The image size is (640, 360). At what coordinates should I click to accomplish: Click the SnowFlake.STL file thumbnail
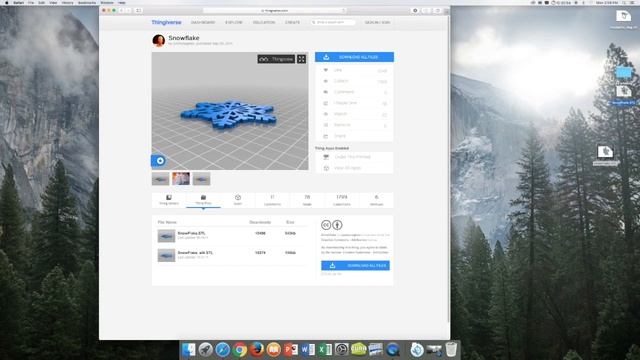click(167, 236)
